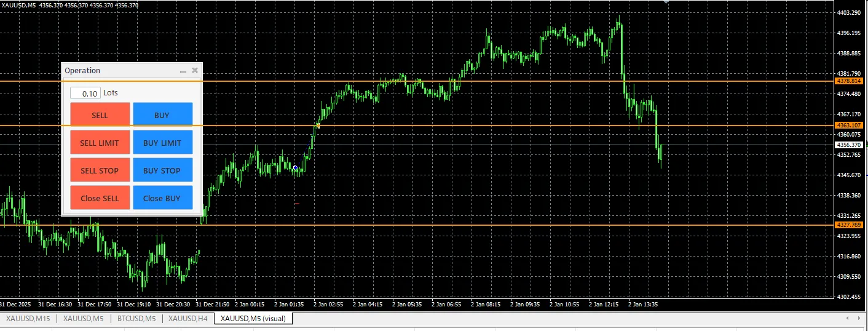The image size is (868, 331).
Task: Click time axis label 2 Jan 02:55
Action: pos(328,304)
